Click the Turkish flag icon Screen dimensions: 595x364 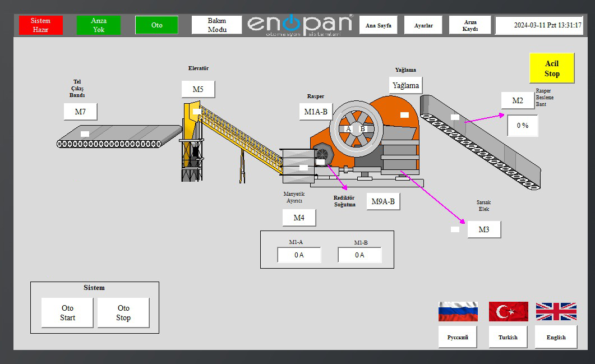point(509,312)
